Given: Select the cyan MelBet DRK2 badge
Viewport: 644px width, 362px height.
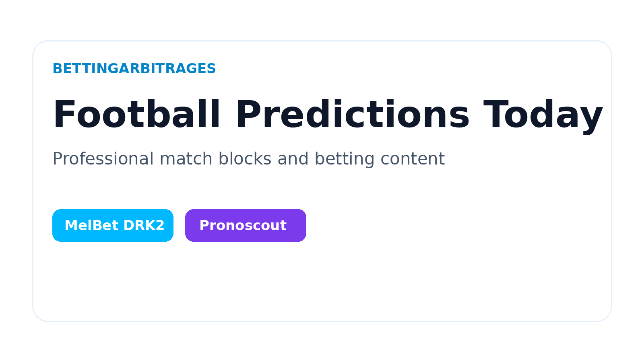Looking at the screenshot, I should click(x=113, y=225).
